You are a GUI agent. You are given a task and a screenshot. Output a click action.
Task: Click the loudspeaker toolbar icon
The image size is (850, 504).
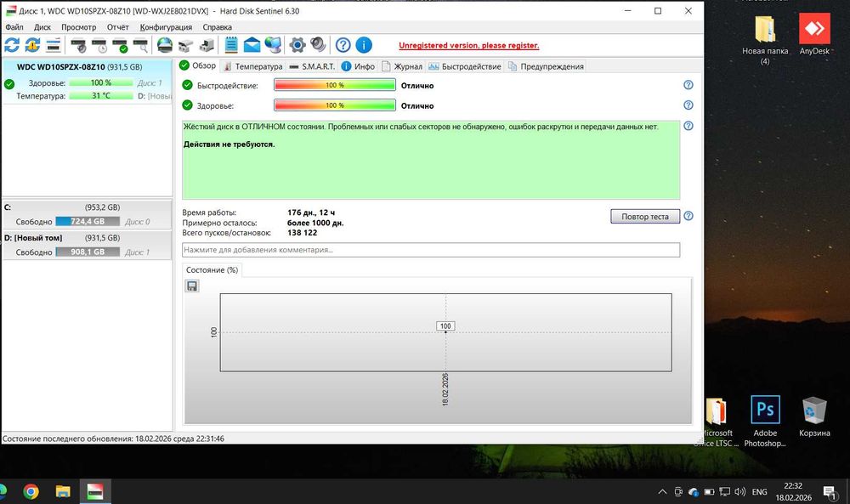(x=318, y=44)
